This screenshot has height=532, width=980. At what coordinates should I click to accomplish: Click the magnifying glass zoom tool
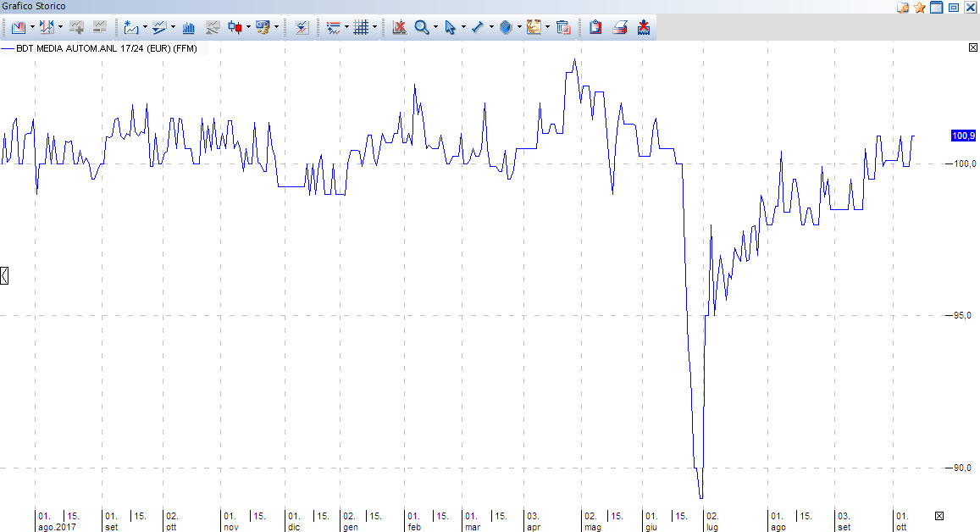(x=421, y=27)
